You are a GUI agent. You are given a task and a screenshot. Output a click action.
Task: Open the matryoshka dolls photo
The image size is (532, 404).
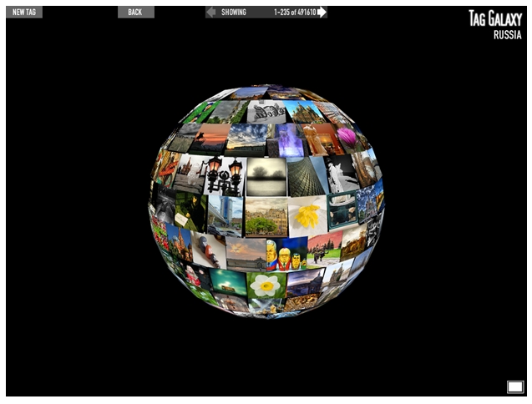click(286, 254)
